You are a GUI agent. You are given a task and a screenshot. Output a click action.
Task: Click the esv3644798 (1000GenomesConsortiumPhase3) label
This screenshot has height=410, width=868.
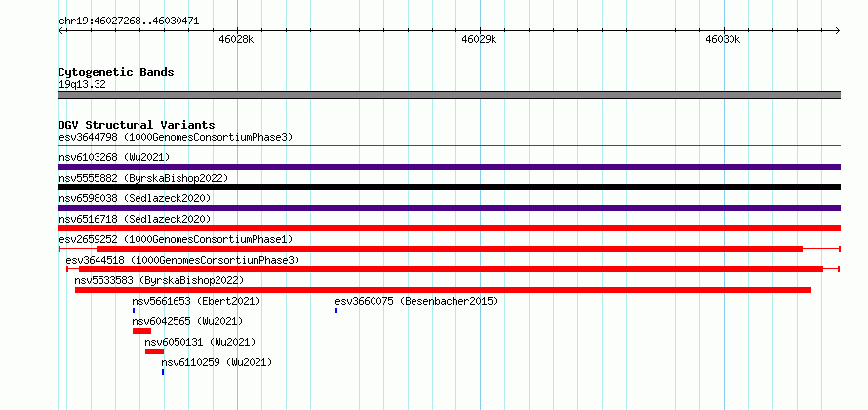[176, 137]
